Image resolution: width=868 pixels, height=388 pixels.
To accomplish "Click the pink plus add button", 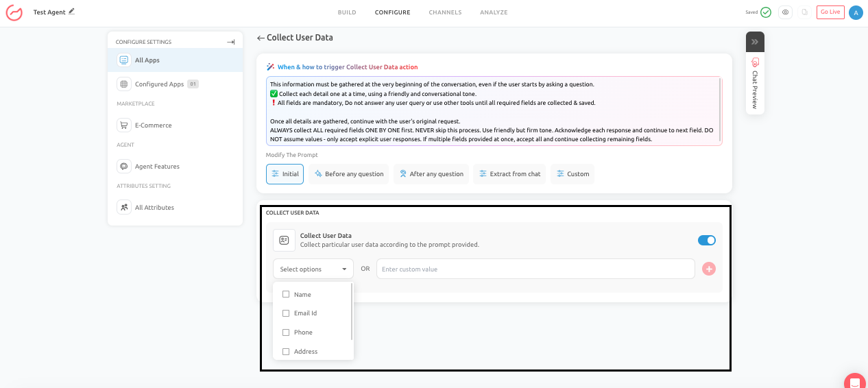I will point(709,269).
